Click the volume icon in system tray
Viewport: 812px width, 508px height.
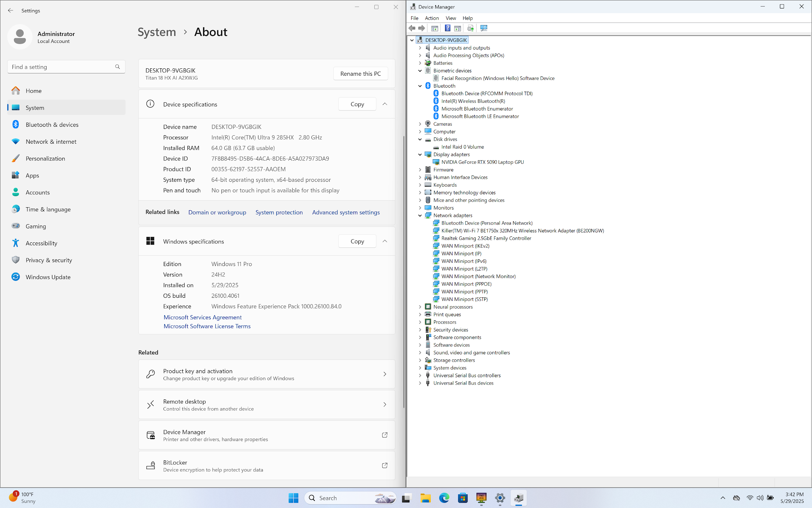point(760,498)
